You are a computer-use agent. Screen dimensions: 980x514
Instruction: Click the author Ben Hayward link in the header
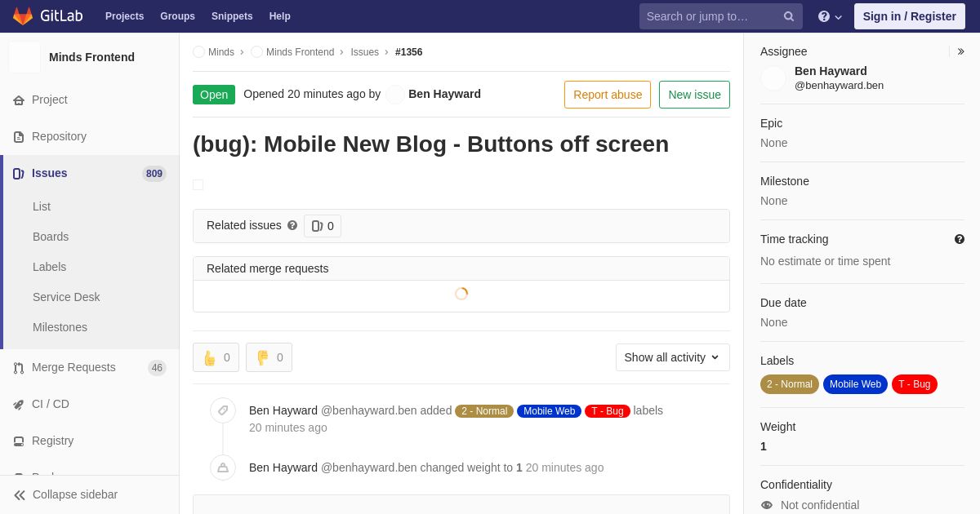(x=444, y=94)
